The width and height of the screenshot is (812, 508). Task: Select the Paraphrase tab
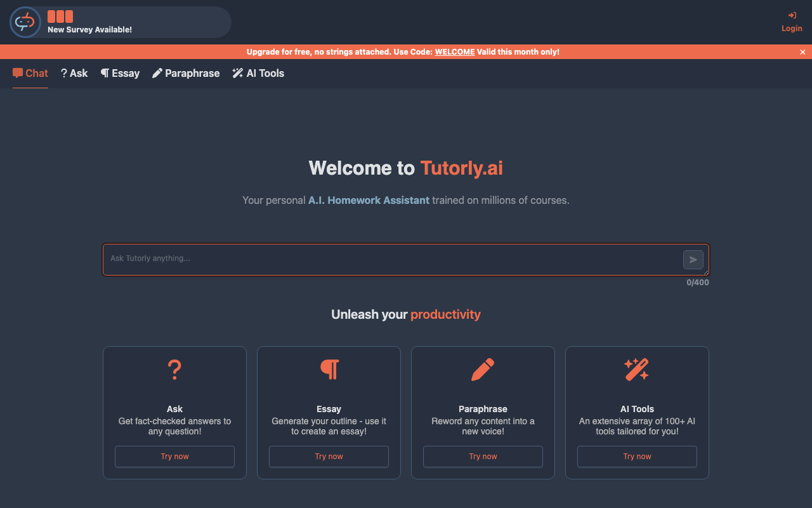[x=186, y=73]
